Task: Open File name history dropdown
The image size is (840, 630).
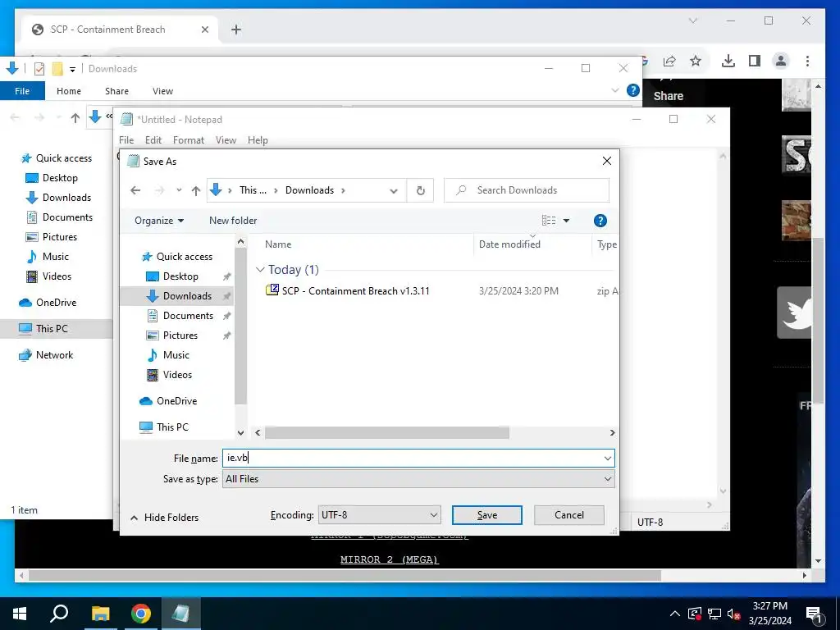Action: [x=608, y=458]
